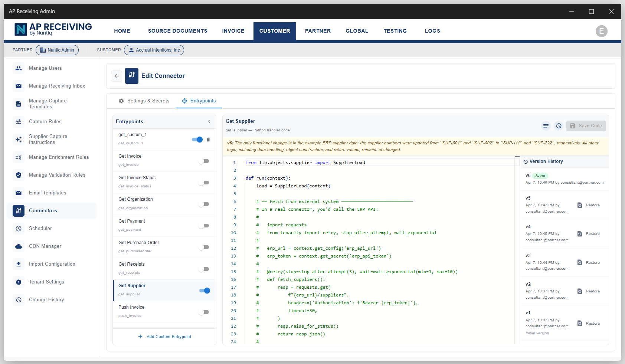Open the Accrual Intentions, Inc customer selector
Image resolution: width=625 pixels, height=364 pixels.
point(154,50)
